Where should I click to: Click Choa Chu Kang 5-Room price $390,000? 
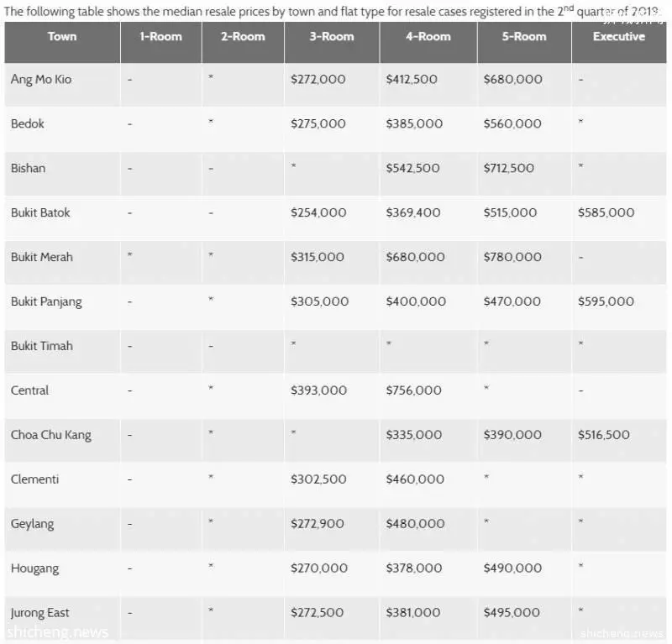coord(512,435)
